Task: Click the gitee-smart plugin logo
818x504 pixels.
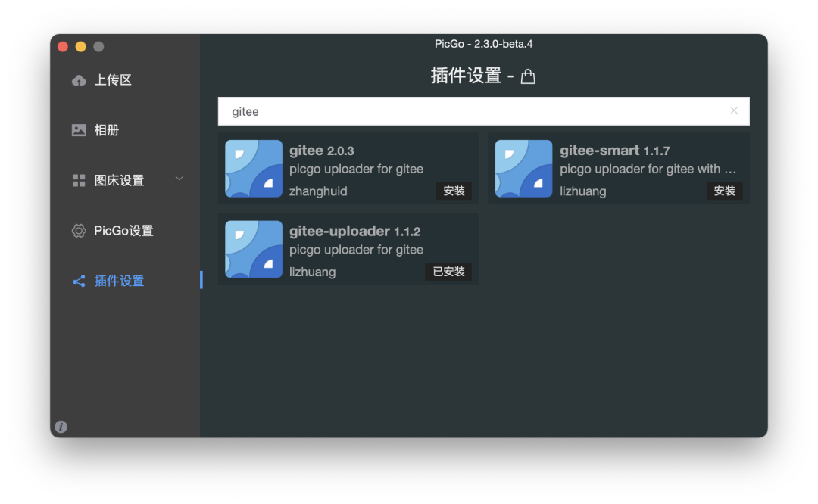Action: coord(523,168)
